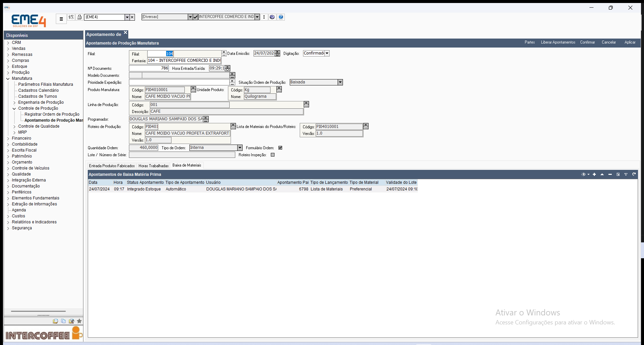Open the INTERCOFFEE COMERCIO company dropdown
This screenshot has width=644, height=345.
click(257, 17)
